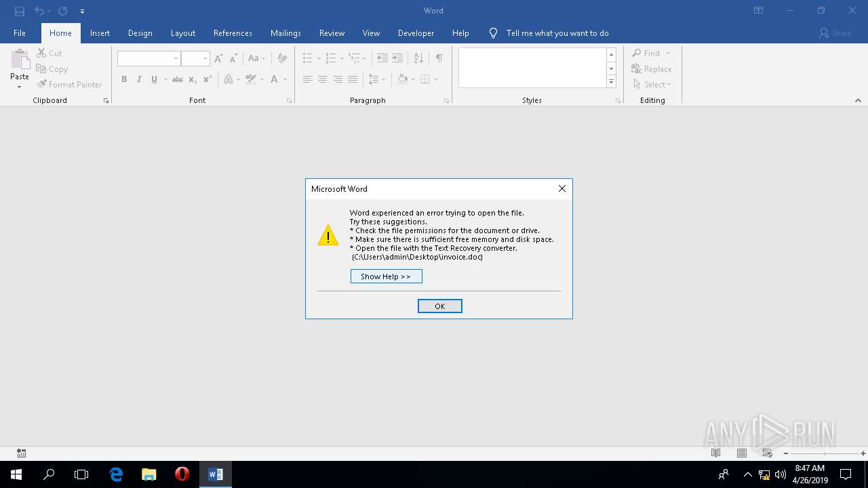Open the font size combo box
The image size is (868, 488).
[x=195, y=58]
